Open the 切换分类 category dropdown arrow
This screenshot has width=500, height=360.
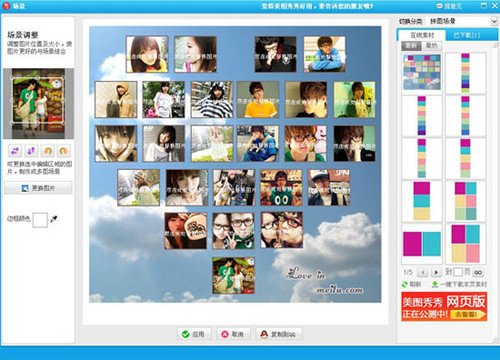494,21
